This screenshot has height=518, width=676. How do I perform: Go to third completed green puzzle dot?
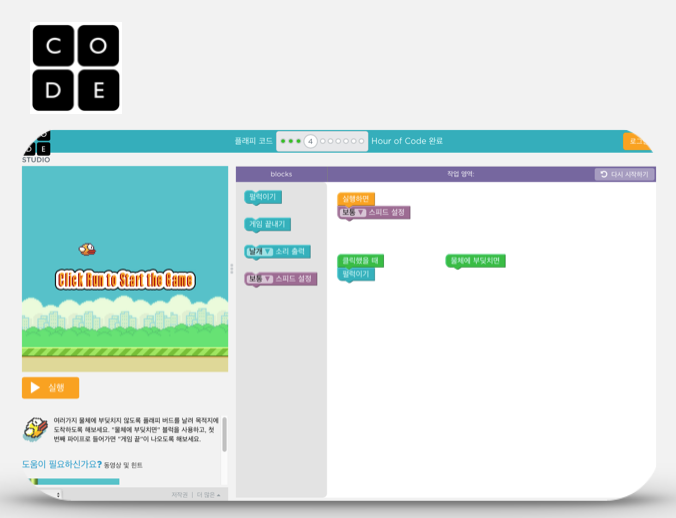coord(298,141)
